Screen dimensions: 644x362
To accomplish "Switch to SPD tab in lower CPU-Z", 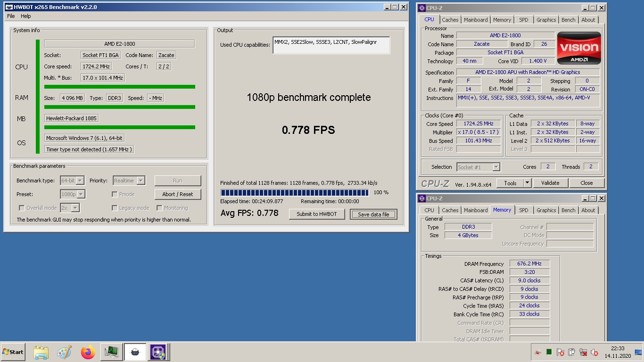I will 524,210.
